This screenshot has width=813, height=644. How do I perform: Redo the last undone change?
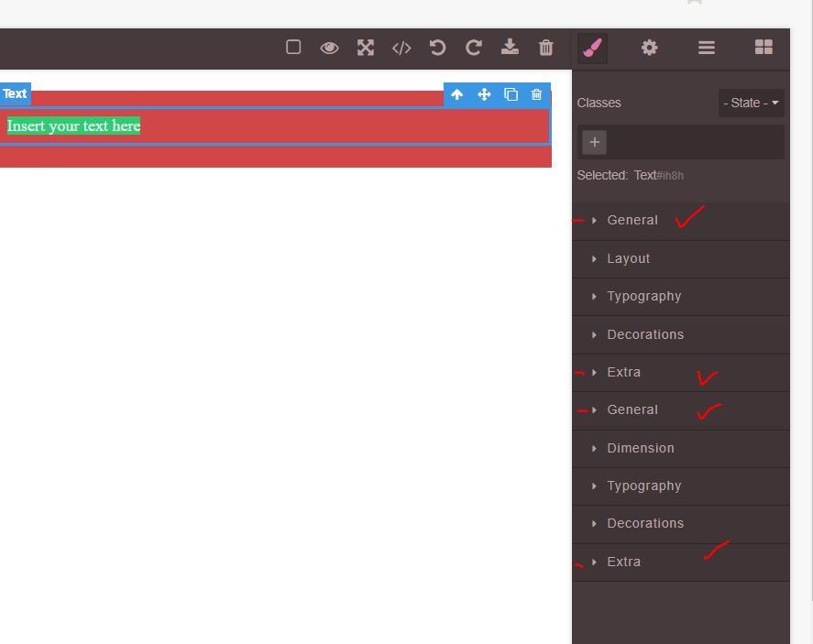click(x=473, y=48)
